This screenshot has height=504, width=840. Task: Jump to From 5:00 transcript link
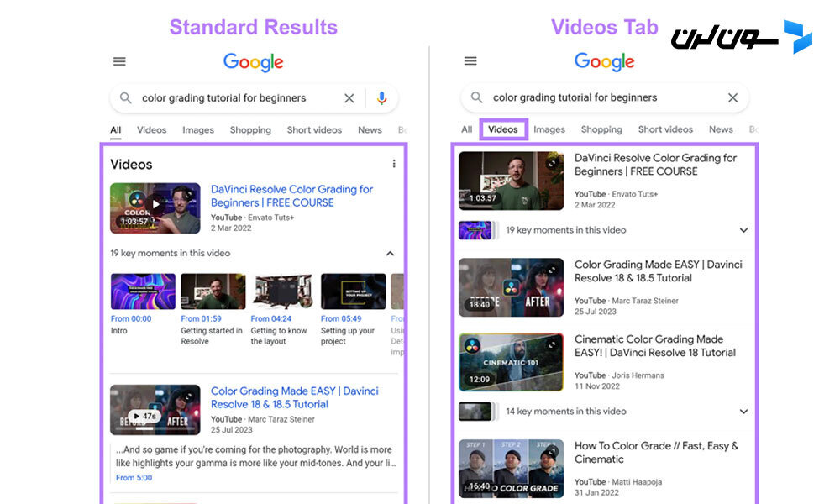tap(134, 478)
